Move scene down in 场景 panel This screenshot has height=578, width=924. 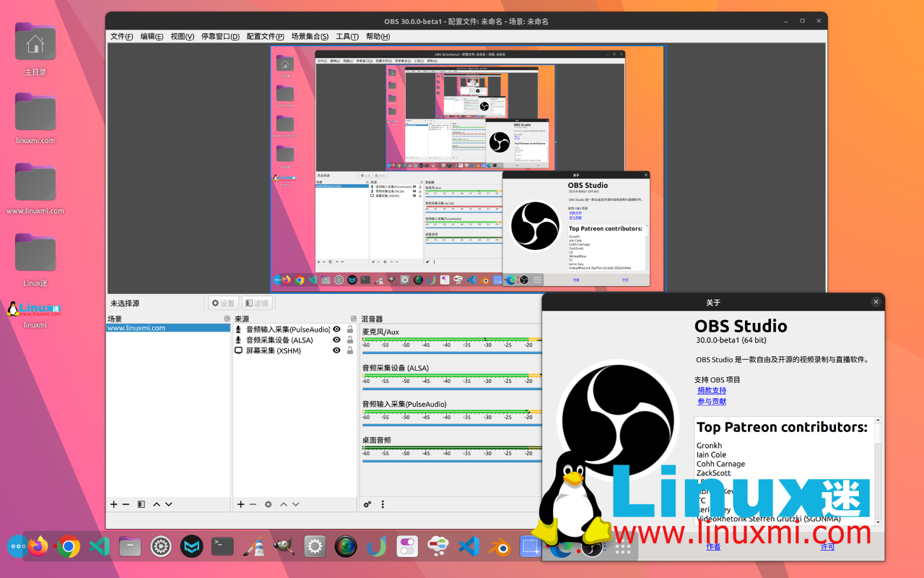[x=169, y=504]
